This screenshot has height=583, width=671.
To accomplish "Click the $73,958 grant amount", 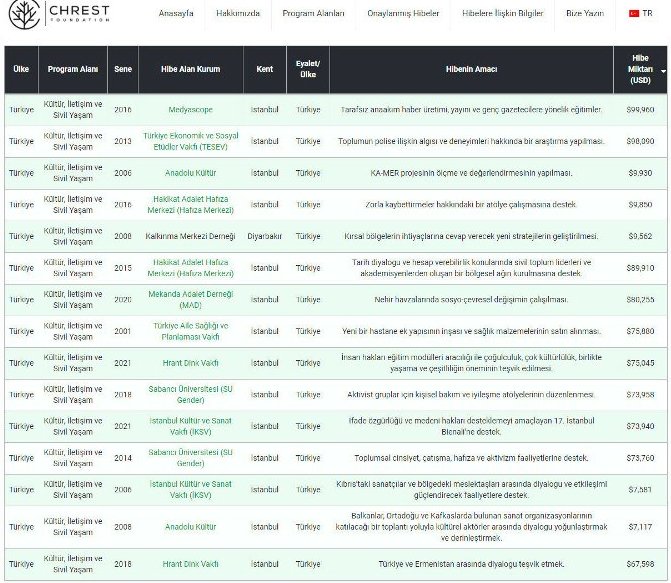I will click(640, 395).
